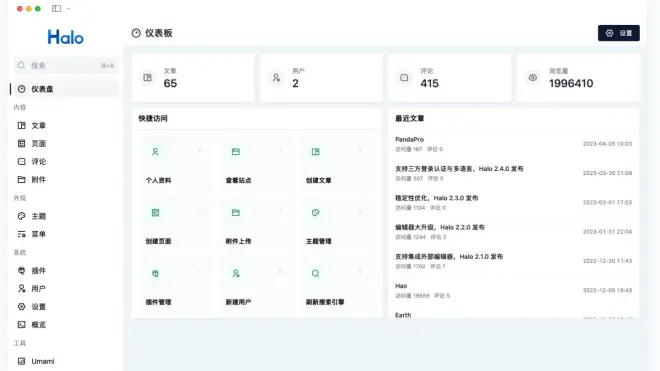The width and height of the screenshot is (660, 371).
Task: Click the Halo logo
Action: [x=66, y=37]
